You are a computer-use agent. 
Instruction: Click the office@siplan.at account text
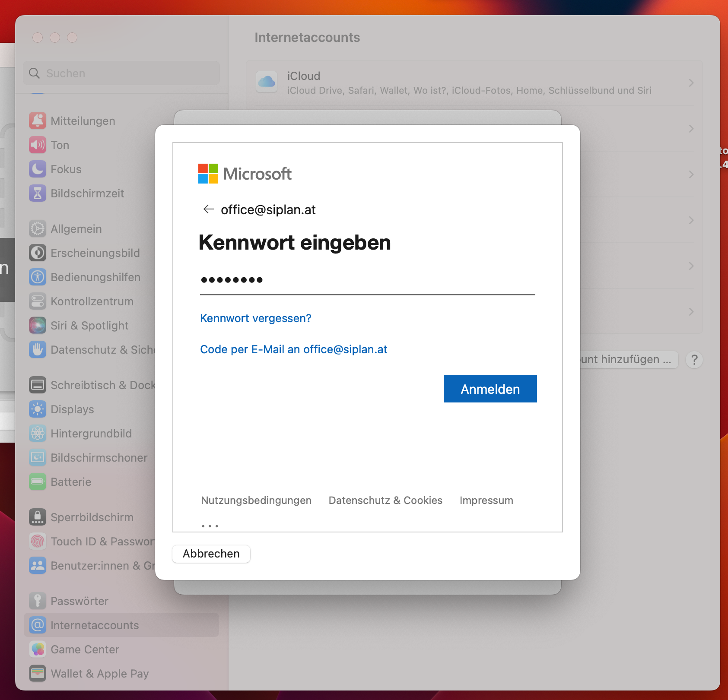click(x=268, y=209)
